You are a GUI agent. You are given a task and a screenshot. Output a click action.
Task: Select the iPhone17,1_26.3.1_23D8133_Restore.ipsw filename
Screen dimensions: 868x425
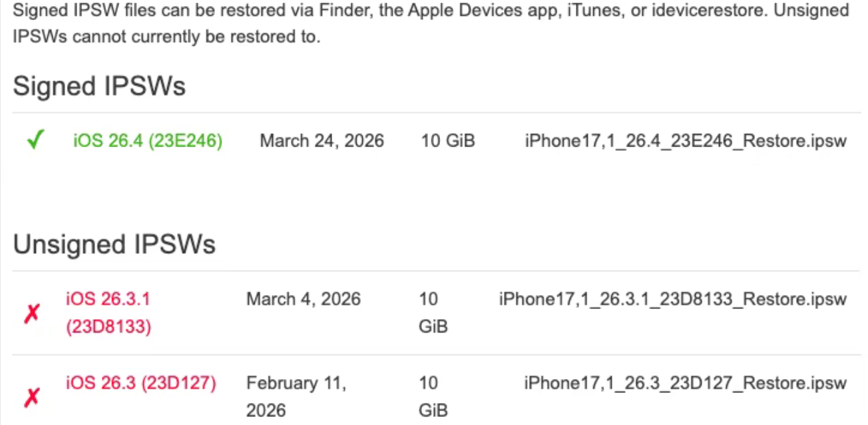[x=672, y=299]
